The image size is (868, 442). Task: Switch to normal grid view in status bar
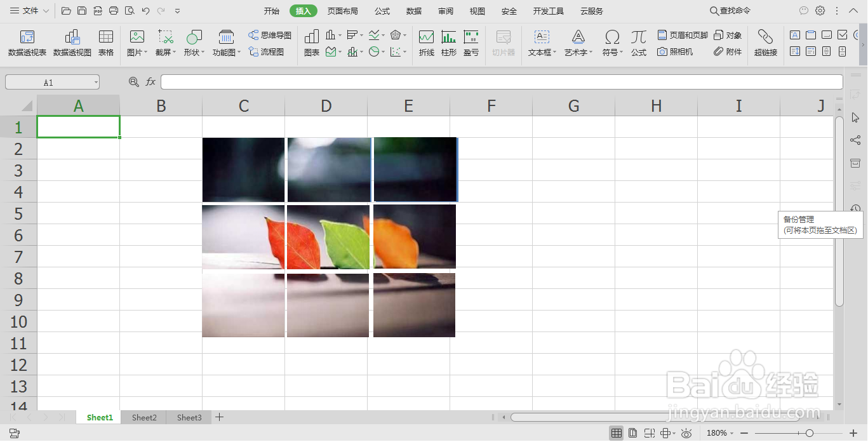(616, 433)
